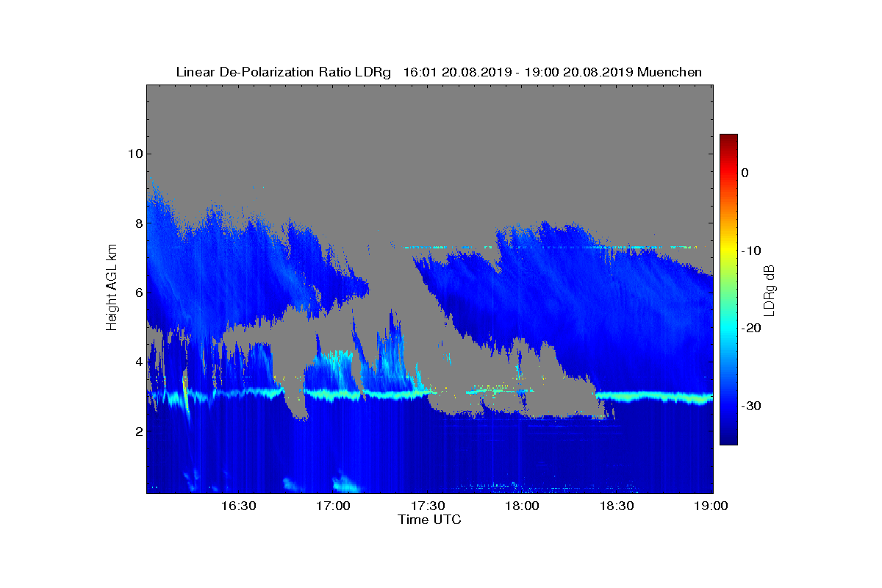The image size is (882, 588).
Task: Click the '-20' colorbar tick label
Action: click(x=751, y=328)
